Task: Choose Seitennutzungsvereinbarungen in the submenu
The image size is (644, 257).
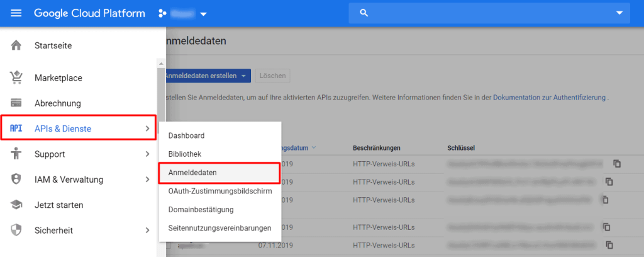Action: click(219, 228)
